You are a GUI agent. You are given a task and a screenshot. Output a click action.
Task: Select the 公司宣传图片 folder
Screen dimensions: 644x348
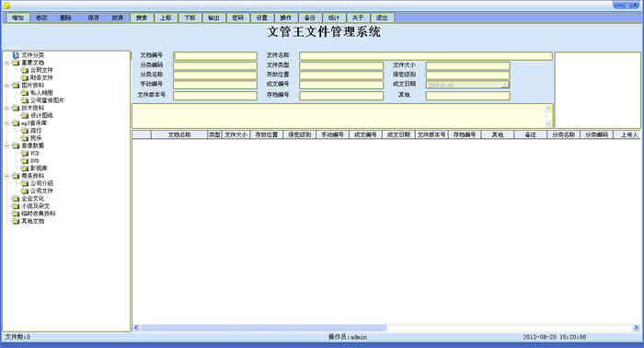(47, 100)
